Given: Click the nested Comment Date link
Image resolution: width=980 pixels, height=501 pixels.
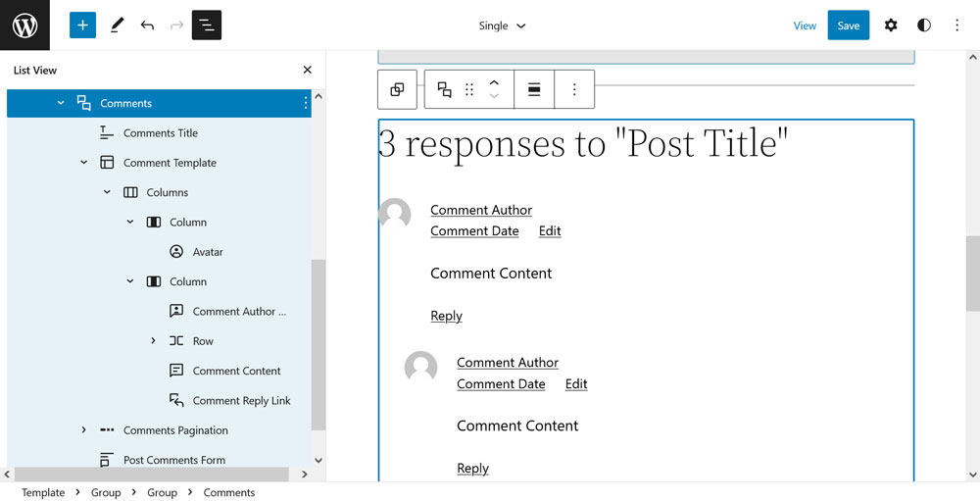Looking at the screenshot, I should click(x=501, y=384).
